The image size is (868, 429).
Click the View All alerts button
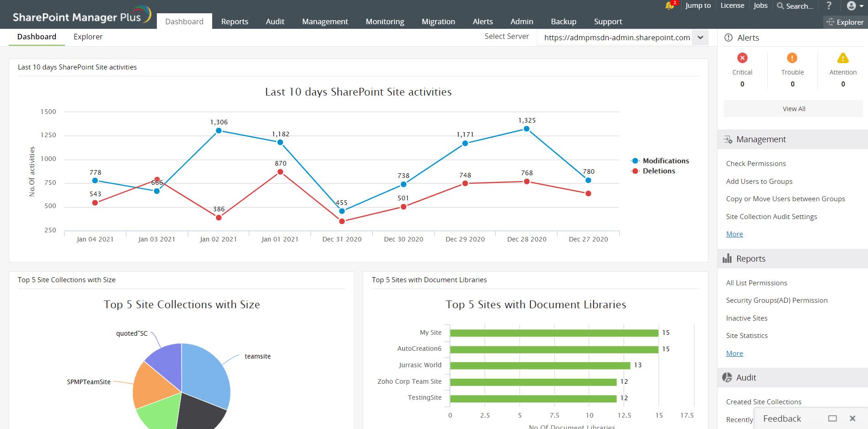click(793, 109)
